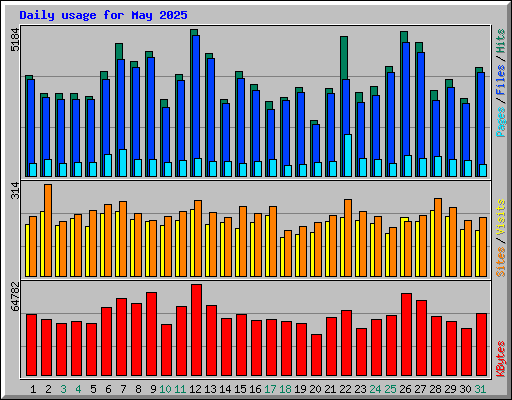Select the 314 sites axis value
The width and height of the screenshot is (512, 400).
tap(15, 190)
